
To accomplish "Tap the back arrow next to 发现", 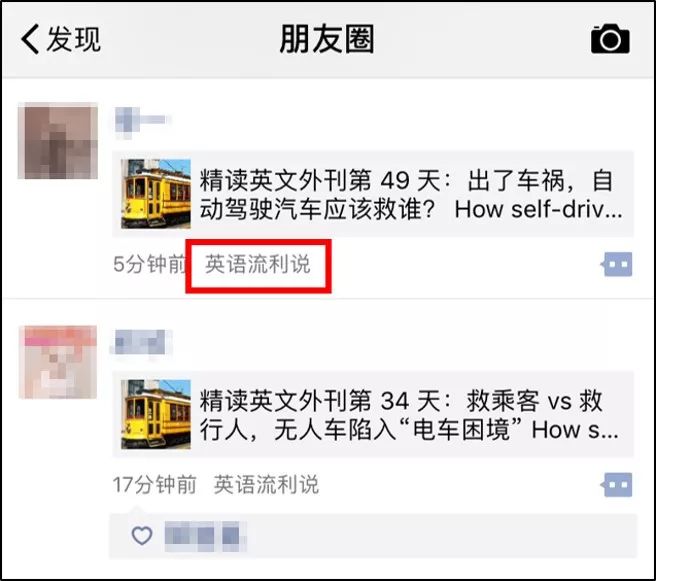I will (30, 39).
